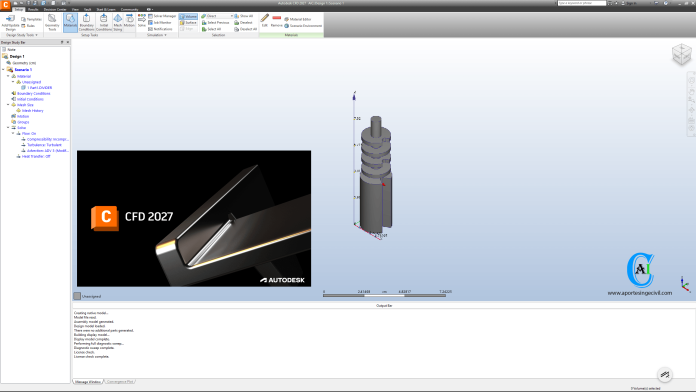696x392 pixels.
Task: Select Design 1 in the study tree
Action: click(x=17, y=56)
